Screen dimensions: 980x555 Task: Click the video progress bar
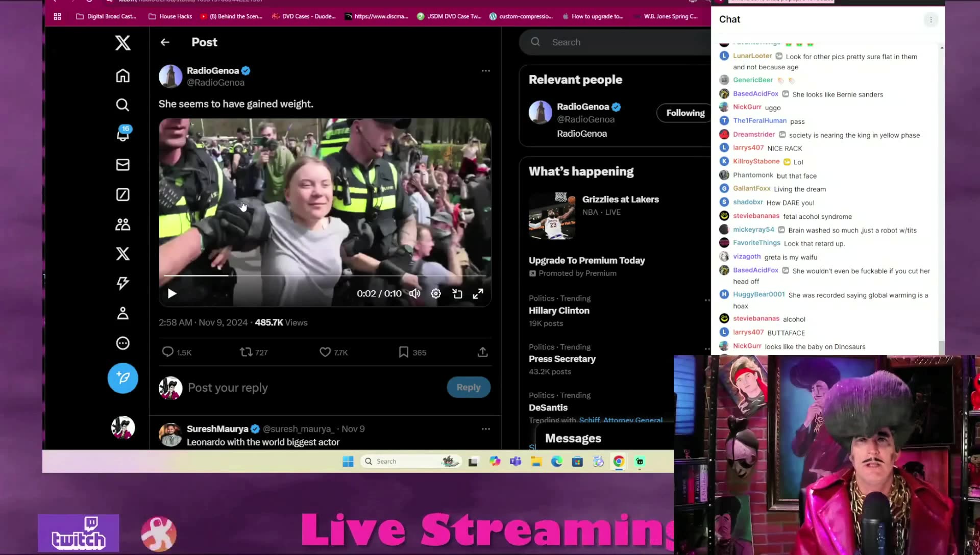pos(325,275)
